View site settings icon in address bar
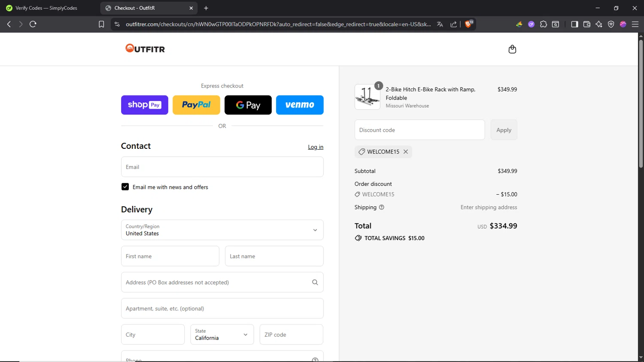 click(117, 24)
